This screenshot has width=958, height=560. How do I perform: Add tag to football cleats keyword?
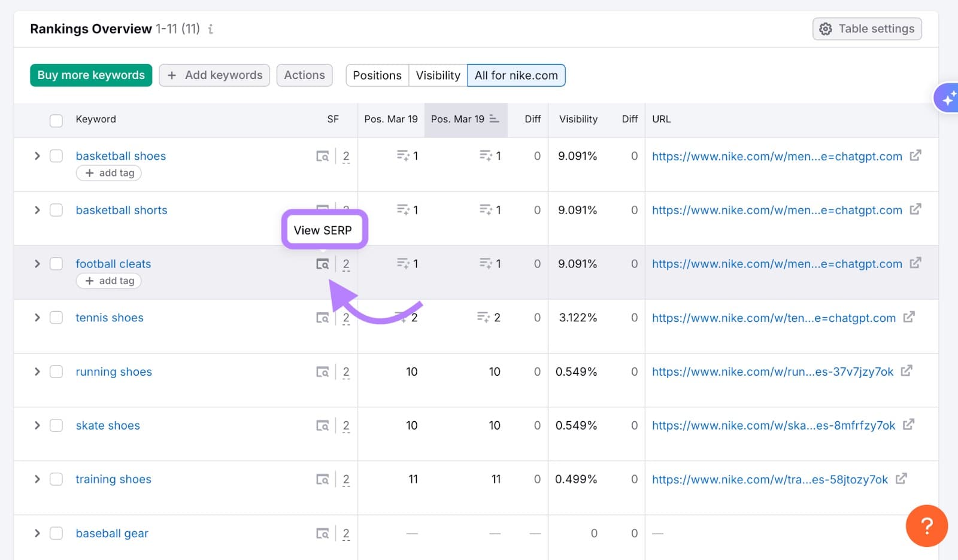109,281
